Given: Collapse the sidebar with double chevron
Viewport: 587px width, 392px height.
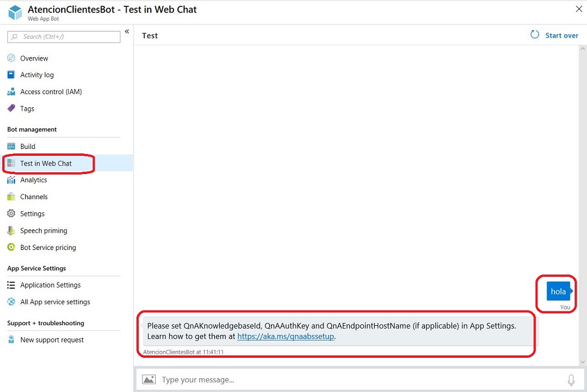Looking at the screenshot, I should point(127,31).
